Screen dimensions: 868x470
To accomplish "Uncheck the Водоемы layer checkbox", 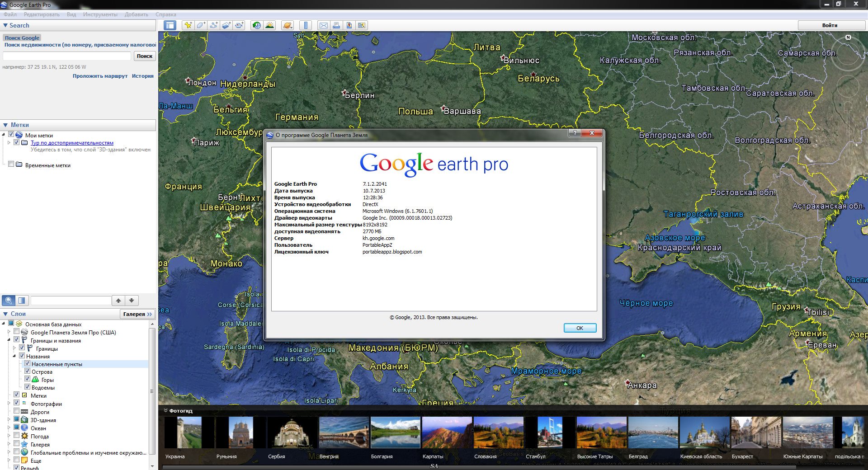I will pos(28,387).
